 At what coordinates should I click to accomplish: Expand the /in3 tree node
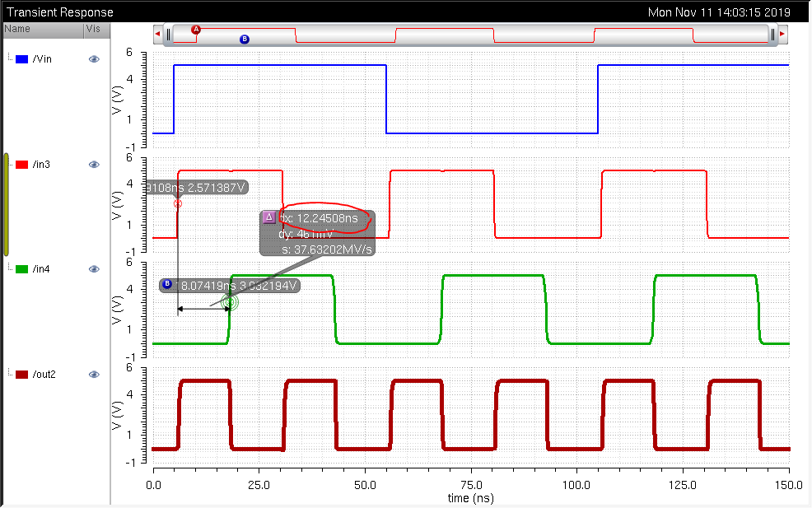[x=10, y=162]
